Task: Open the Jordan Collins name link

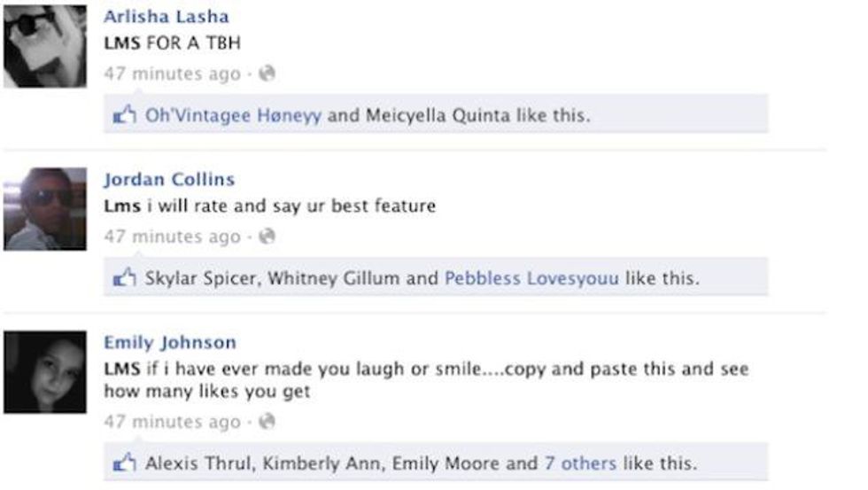Action: coord(169,179)
